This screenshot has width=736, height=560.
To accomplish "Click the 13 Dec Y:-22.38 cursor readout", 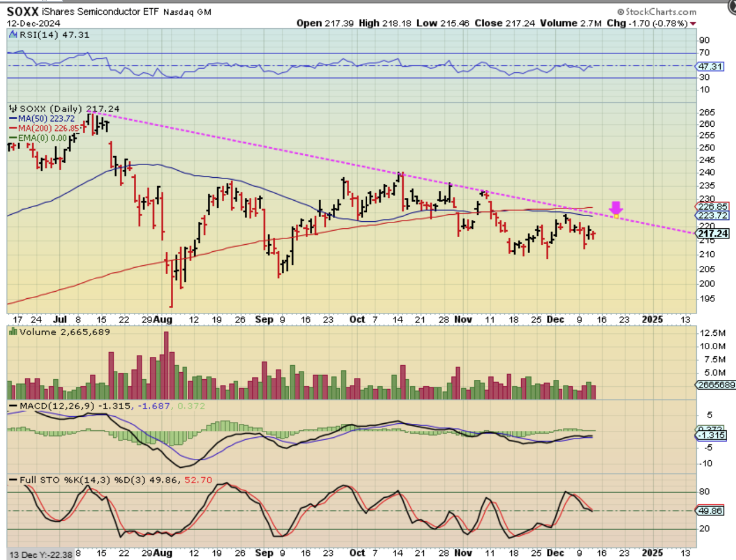I will point(40,555).
